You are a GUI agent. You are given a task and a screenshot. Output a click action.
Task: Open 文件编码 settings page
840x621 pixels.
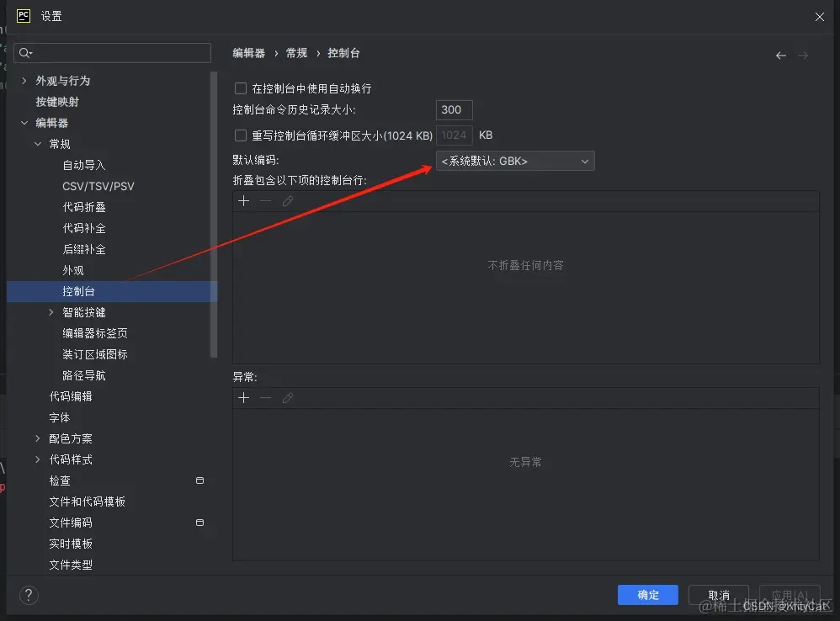(x=71, y=522)
